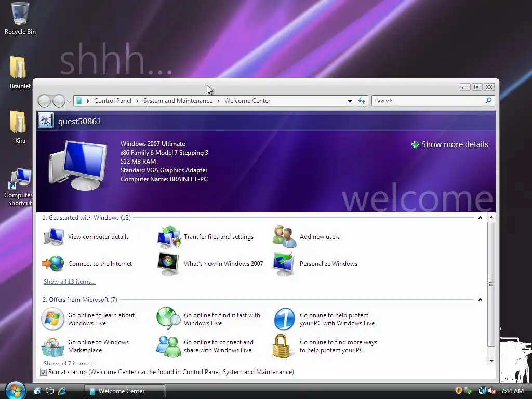Click the Welcome Center taskbar button
This screenshot has height=399, width=532.
125,391
